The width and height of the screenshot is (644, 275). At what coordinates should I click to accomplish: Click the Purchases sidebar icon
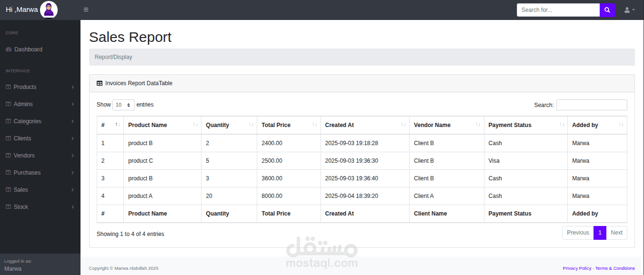point(8,173)
